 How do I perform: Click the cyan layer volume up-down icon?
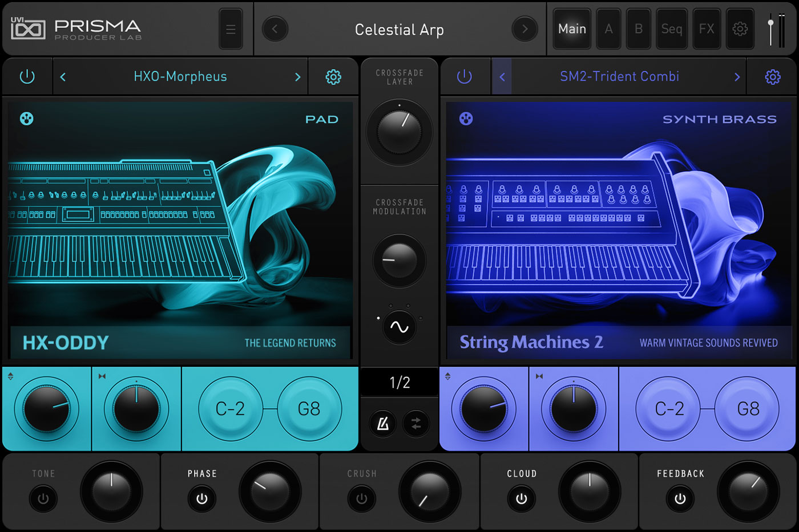[x=10, y=376]
